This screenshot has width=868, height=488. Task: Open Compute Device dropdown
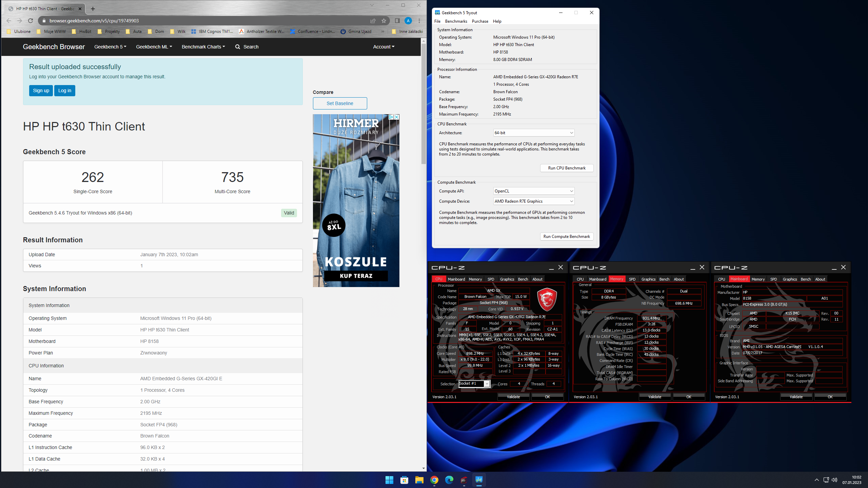coord(534,201)
